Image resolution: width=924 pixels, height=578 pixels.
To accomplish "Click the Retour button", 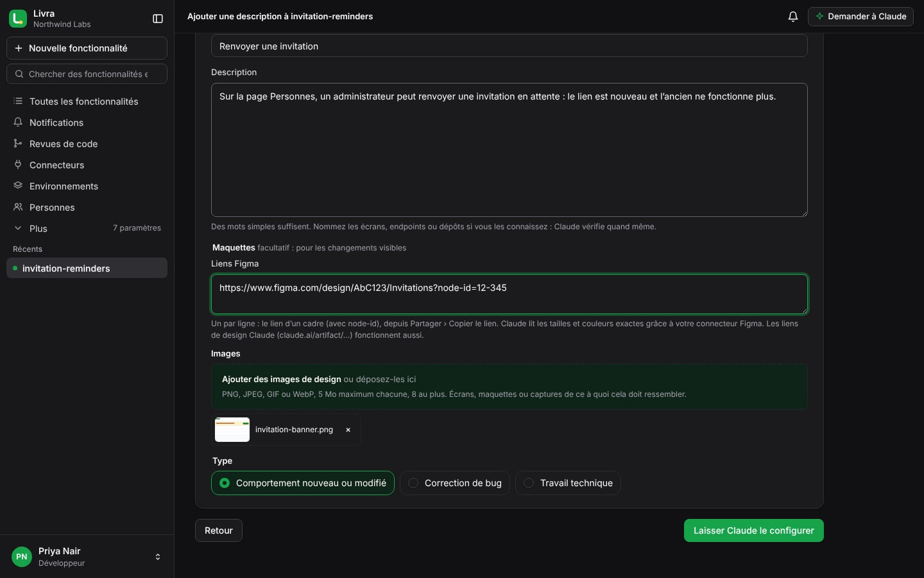I will coord(219,530).
